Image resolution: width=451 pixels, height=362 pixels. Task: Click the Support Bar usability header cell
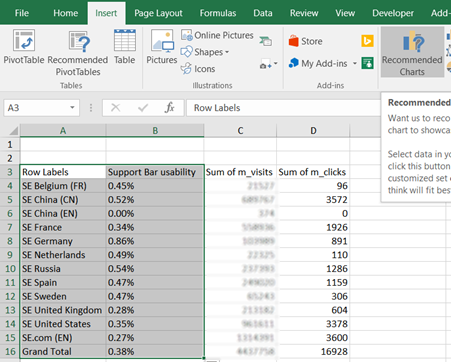tap(155, 172)
